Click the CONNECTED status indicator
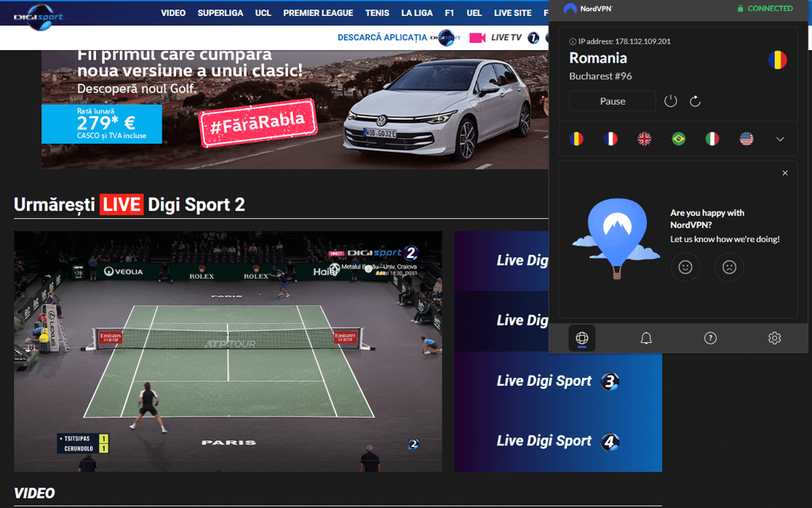Screen dimensions: 812x508 click(x=765, y=8)
